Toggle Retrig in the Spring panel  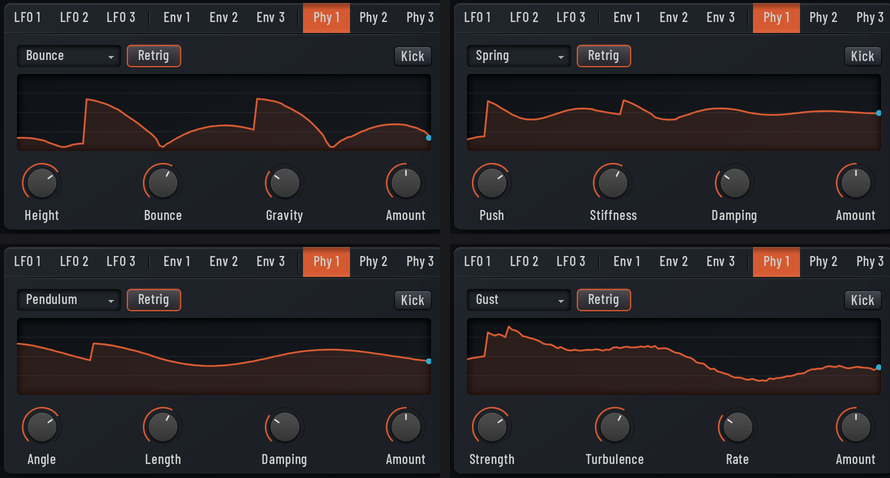tap(604, 56)
